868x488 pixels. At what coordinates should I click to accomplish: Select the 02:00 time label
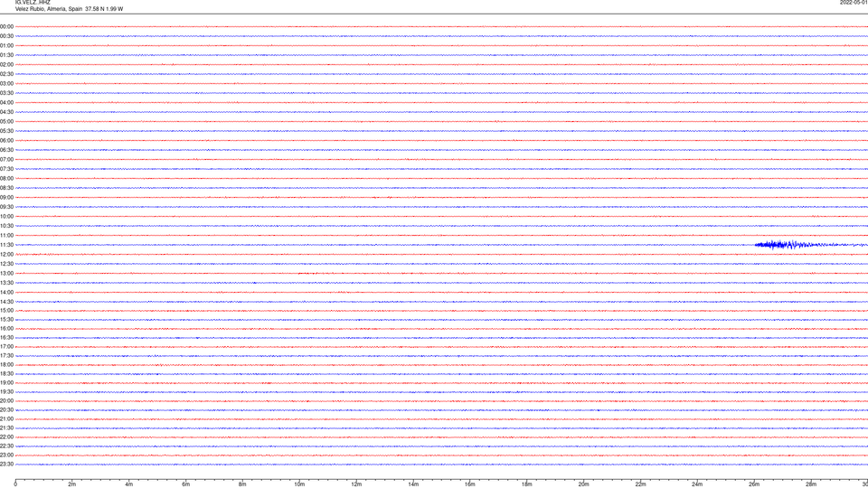[6, 65]
